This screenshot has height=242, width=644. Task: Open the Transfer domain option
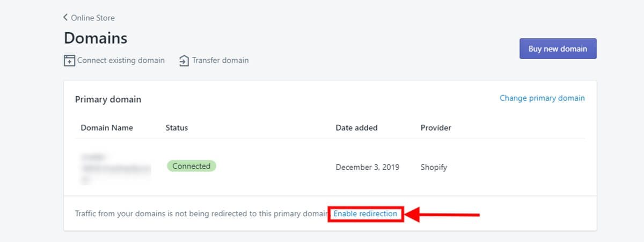[x=221, y=60]
